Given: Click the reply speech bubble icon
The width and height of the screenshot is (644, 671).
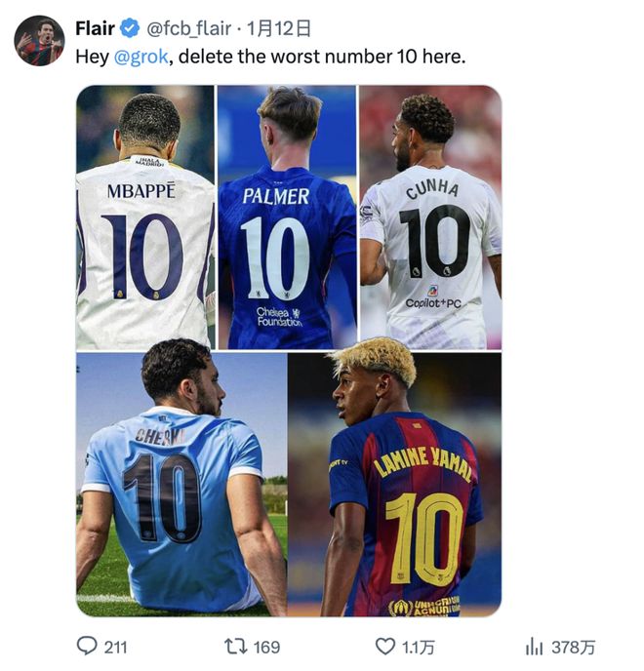Looking at the screenshot, I should point(88,646).
